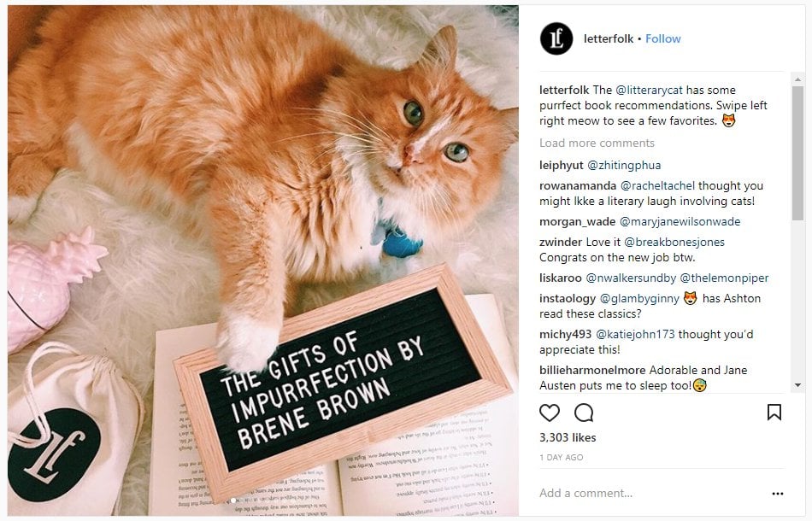View the 3,303 likes list
This screenshot has width=812, height=521.
pos(568,437)
